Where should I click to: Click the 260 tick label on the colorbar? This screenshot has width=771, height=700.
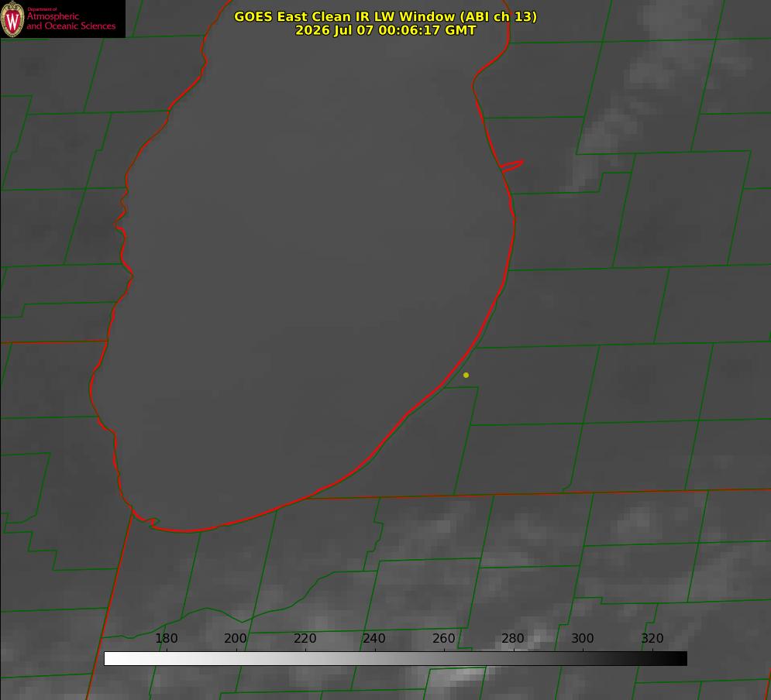pyautogui.click(x=443, y=638)
